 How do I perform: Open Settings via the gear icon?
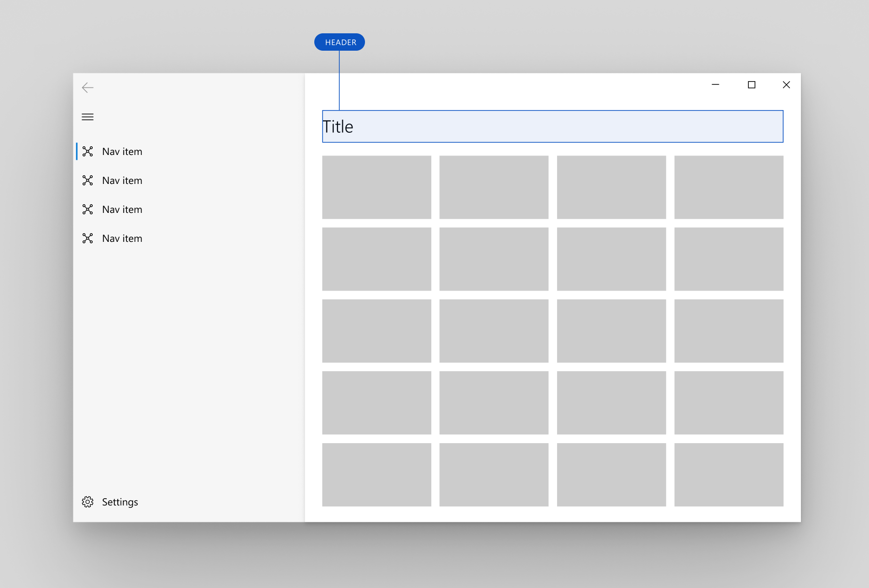tap(87, 502)
